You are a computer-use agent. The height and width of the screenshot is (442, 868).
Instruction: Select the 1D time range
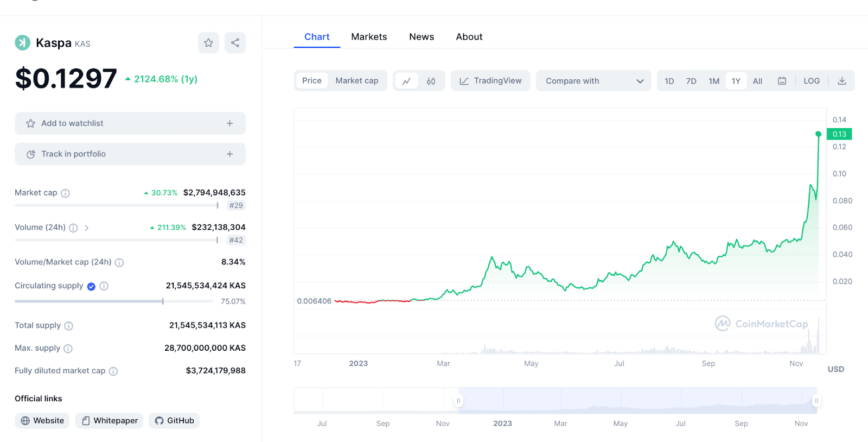669,81
